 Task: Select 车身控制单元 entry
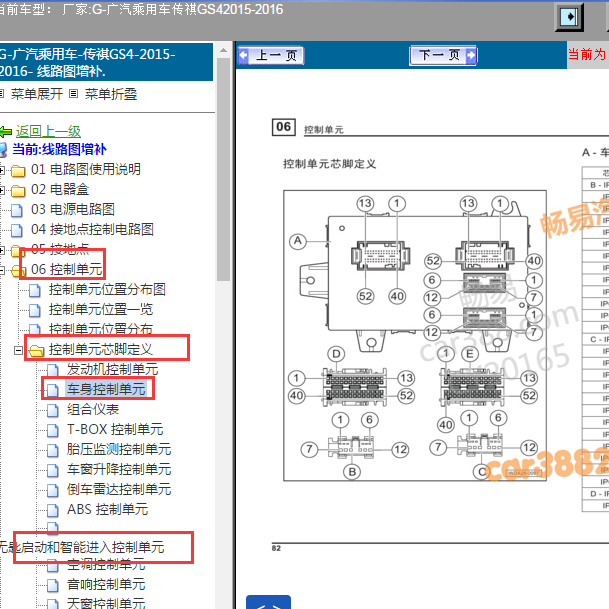pyautogui.click(x=106, y=389)
